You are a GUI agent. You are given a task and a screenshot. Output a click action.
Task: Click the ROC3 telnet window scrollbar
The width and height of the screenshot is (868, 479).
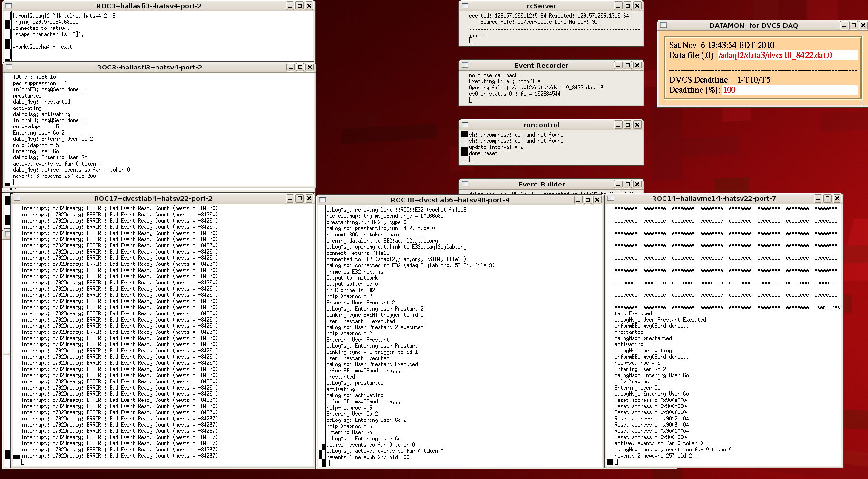(x=8, y=36)
